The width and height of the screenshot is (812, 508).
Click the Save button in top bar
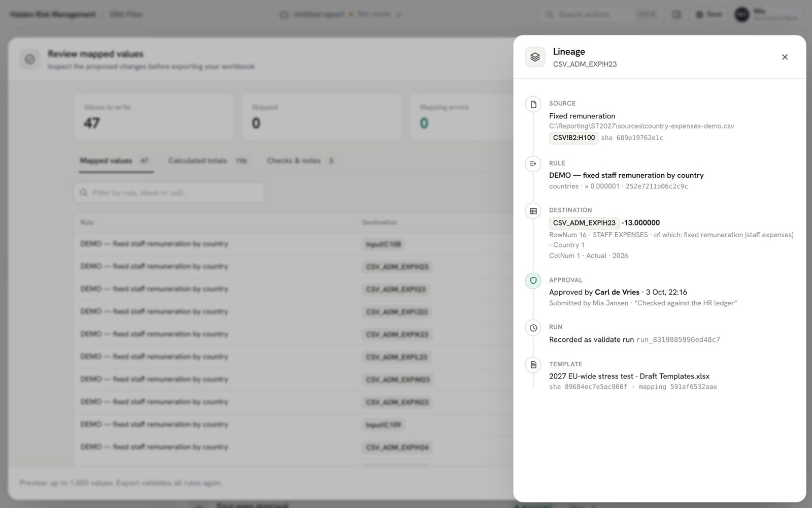pos(709,14)
